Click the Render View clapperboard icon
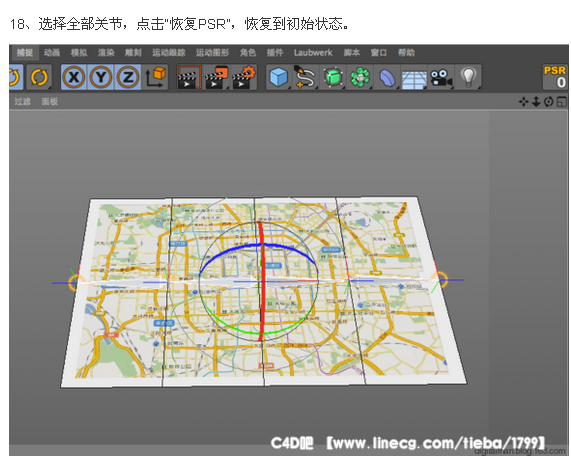The width and height of the screenshot is (571, 460). tap(189, 77)
